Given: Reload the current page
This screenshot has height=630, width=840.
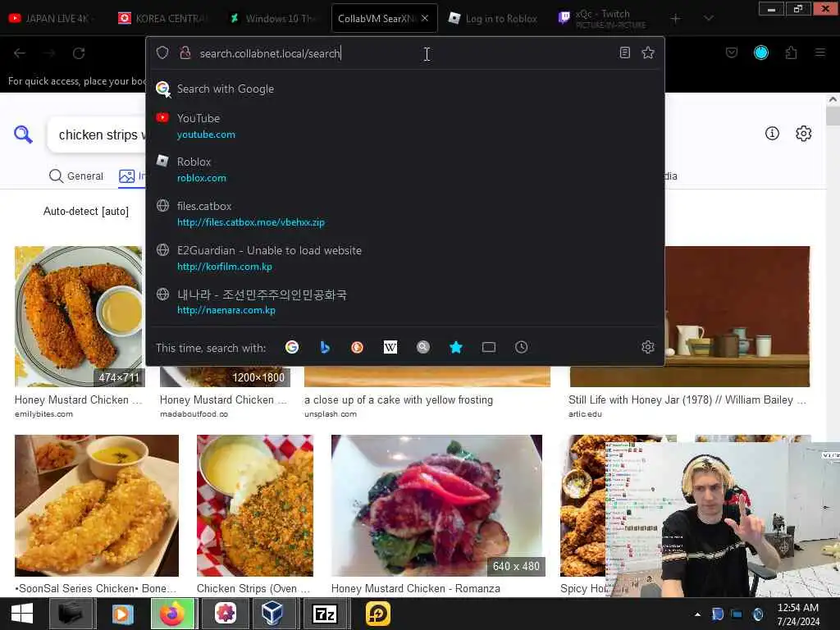Looking at the screenshot, I should point(79,53).
